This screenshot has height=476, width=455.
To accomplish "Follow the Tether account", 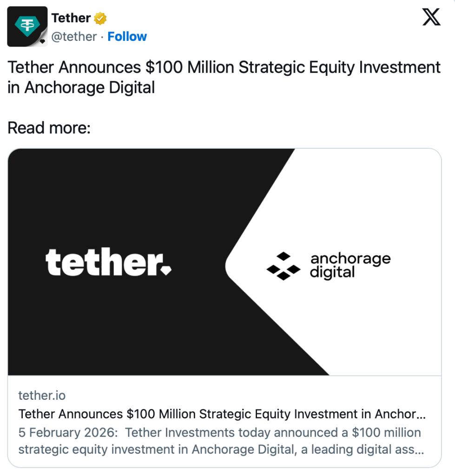I will point(127,37).
